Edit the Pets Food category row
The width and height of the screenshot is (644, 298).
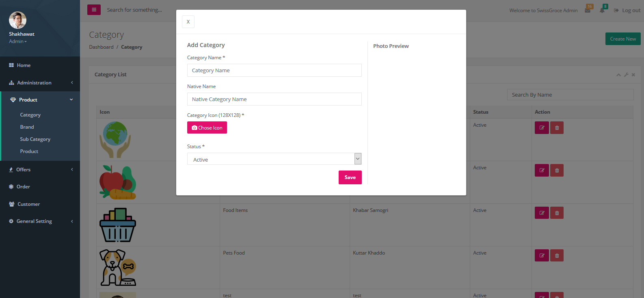pyautogui.click(x=542, y=255)
